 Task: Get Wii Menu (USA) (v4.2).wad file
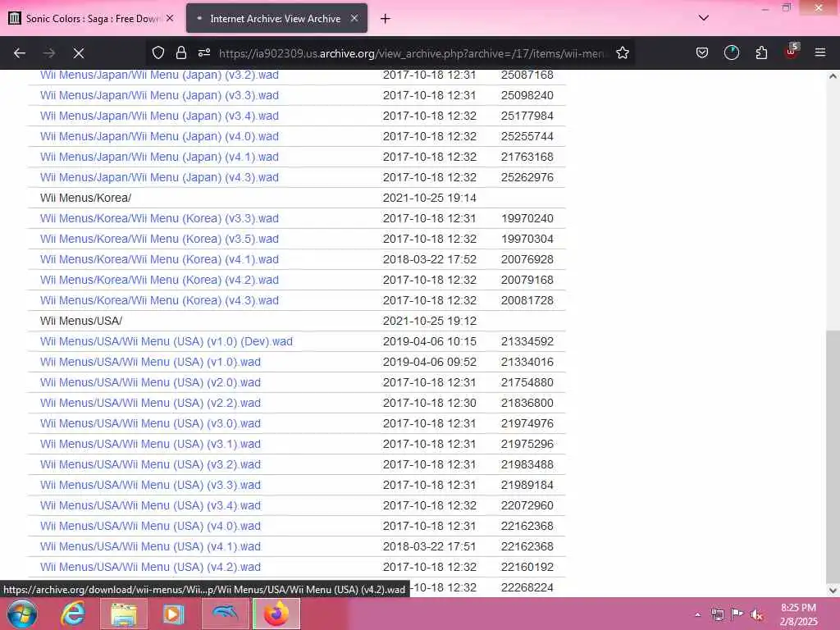pos(150,567)
